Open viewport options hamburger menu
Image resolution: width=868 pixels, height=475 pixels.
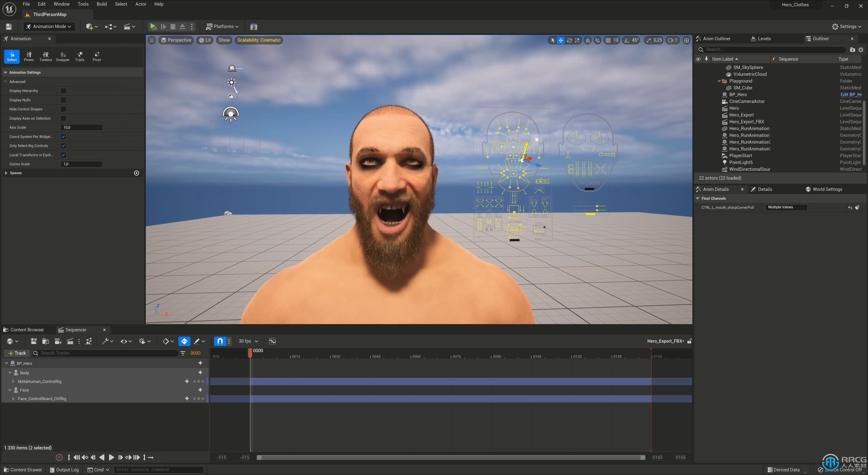(152, 40)
